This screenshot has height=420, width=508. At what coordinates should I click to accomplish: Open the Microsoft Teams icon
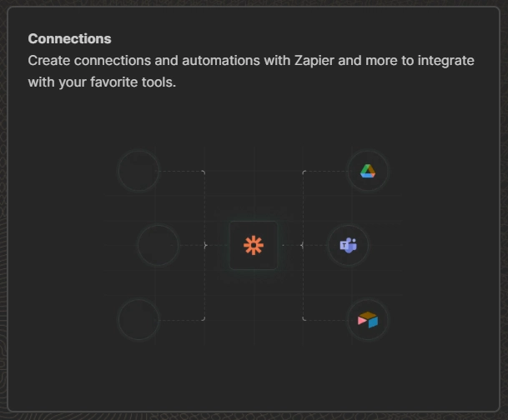[x=349, y=245]
